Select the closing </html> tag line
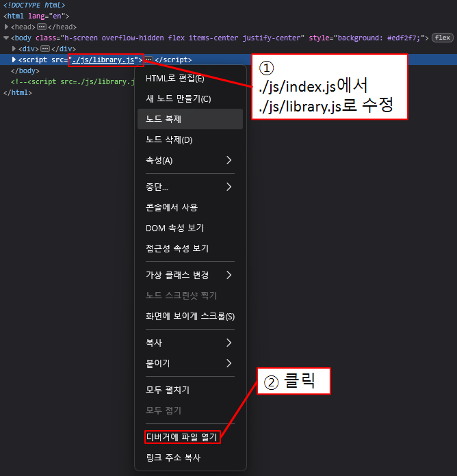The image size is (457, 476). point(18,93)
